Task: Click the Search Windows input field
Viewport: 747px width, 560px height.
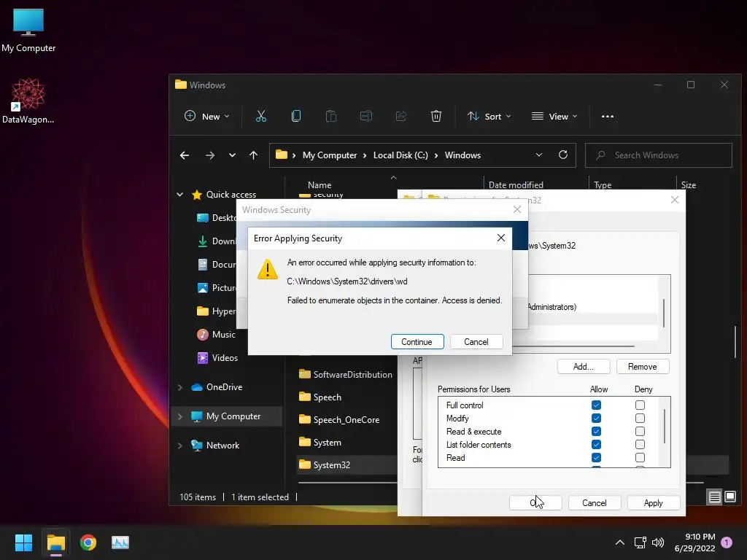Action: pos(659,155)
